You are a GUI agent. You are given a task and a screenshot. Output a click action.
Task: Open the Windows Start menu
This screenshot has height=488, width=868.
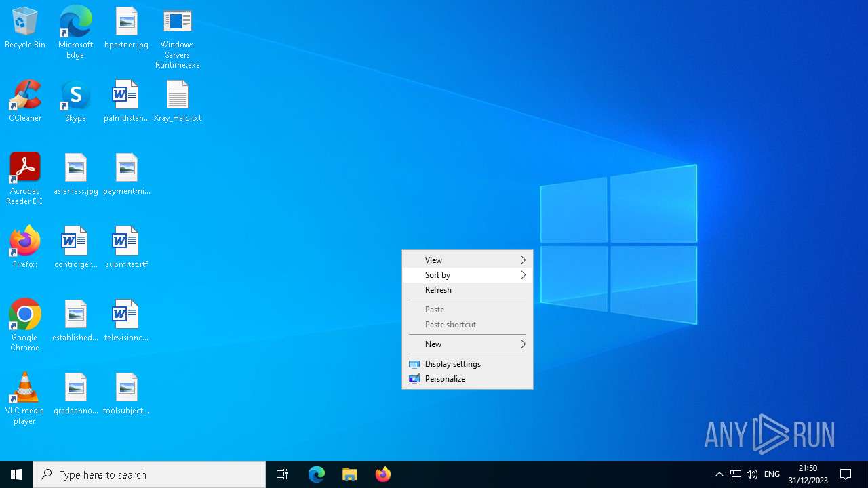pyautogui.click(x=16, y=474)
